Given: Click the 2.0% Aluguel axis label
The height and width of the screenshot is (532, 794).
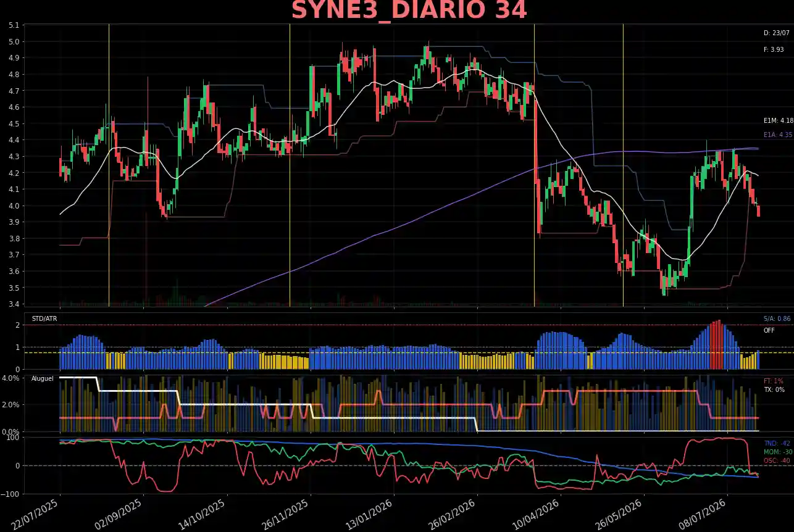Looking at the screenshot, I should click(12, 405).
